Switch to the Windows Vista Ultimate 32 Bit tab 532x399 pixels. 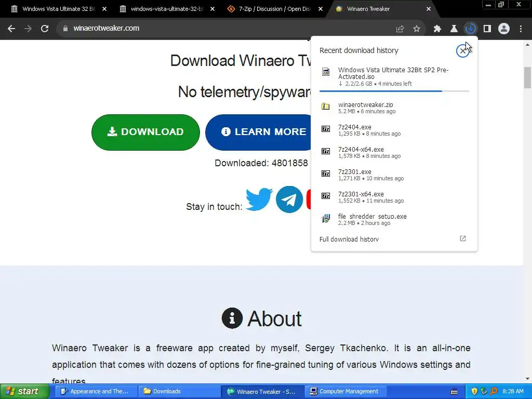59,9
